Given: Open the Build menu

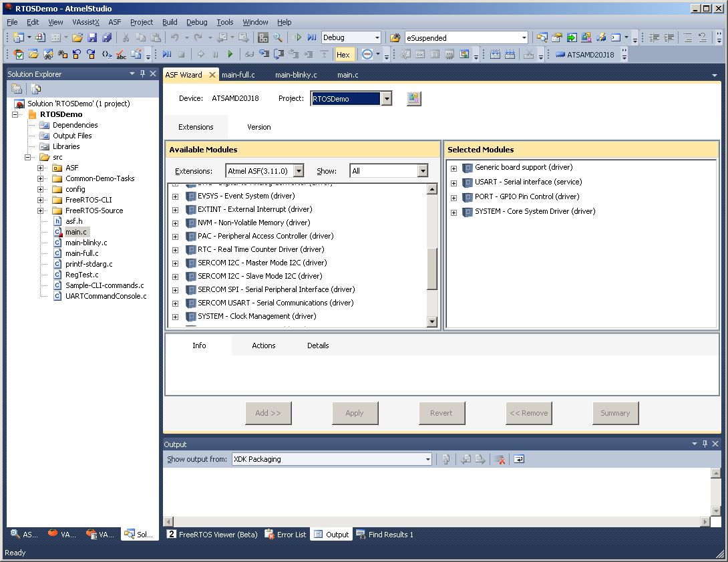Looking at the screenshot, I should (170, 22).
